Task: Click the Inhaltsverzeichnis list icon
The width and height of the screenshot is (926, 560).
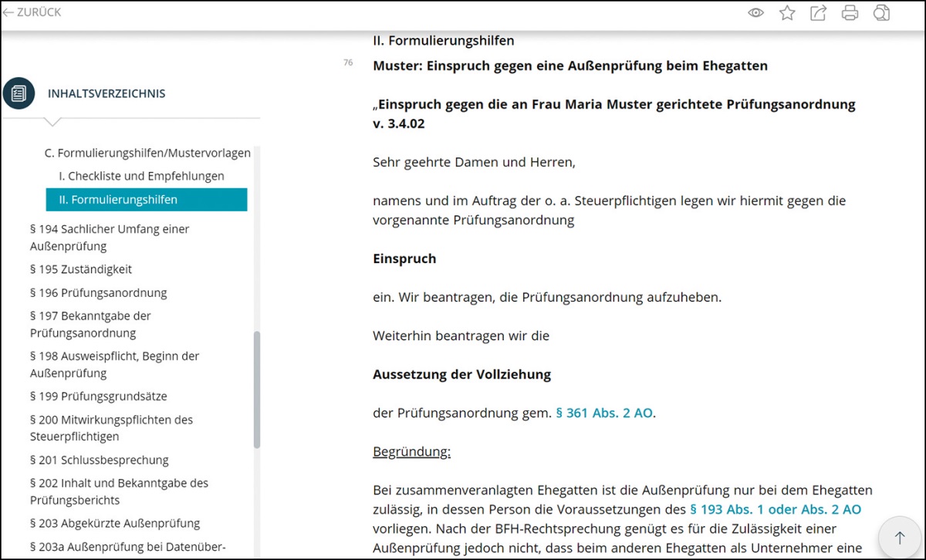Action: [19, 93]
